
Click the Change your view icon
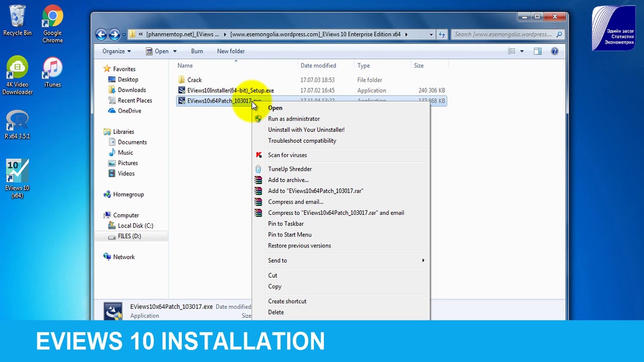point(512,51)
